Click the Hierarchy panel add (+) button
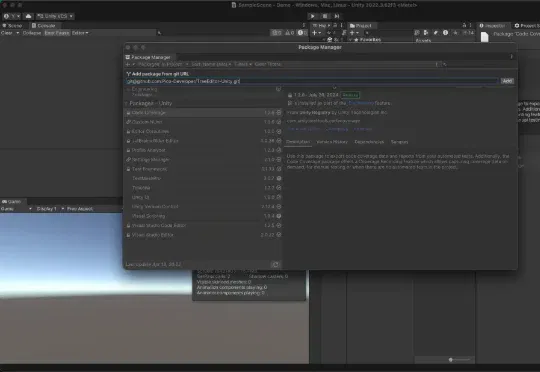Image resolution: width=540 pixels, height=372 pixels. (x=316, y=33)
